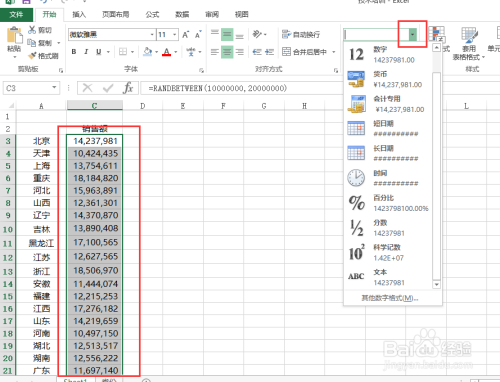
Task: Click the Format Painter brush icon
Action: coord(32,55)
